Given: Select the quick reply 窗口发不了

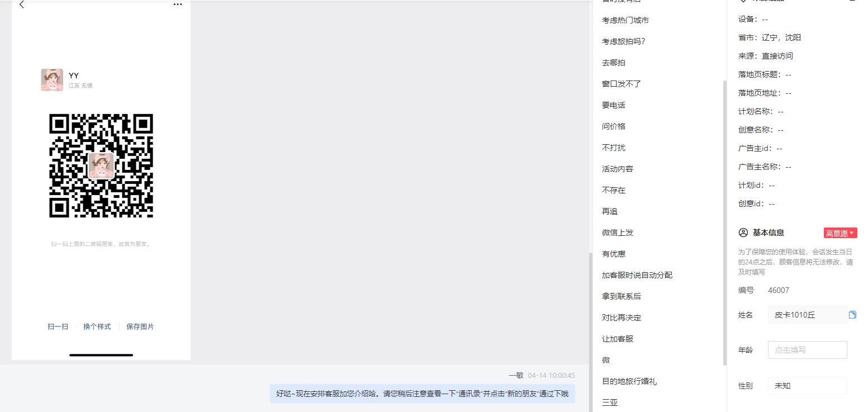Looking at the screenshot, I should click(622, 84).
